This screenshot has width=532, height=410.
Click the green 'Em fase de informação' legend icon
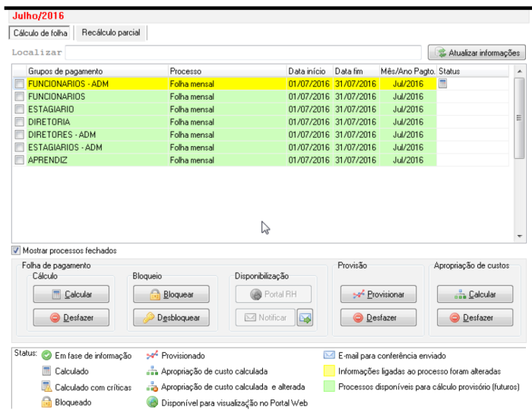coord(46,355)
